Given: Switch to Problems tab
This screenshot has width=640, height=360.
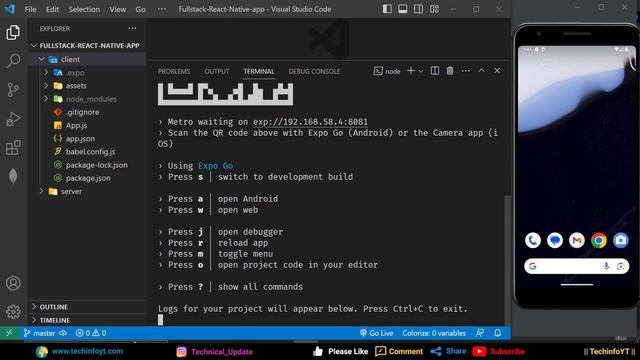Looking at the screenshot, I should [174, 71].
